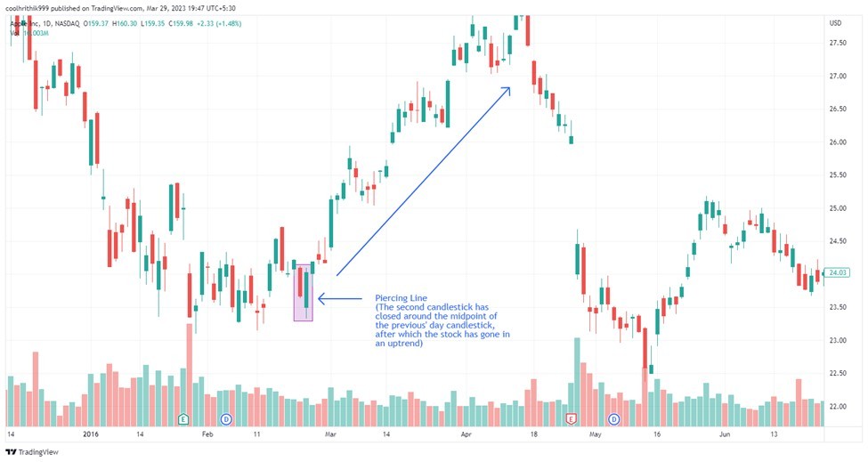Screen dimensions: 868x462
Task: Click the USD currency label on price axis
Action: (835, 23)
